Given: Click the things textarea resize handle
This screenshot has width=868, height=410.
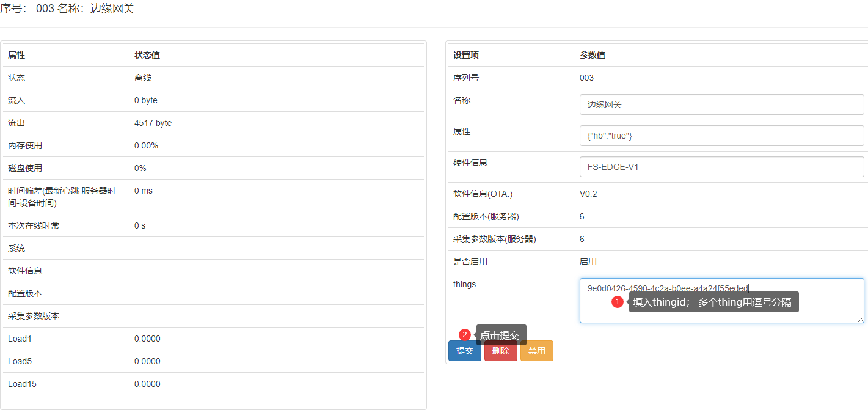Looking at the screenshot, I should coord(861,319).
